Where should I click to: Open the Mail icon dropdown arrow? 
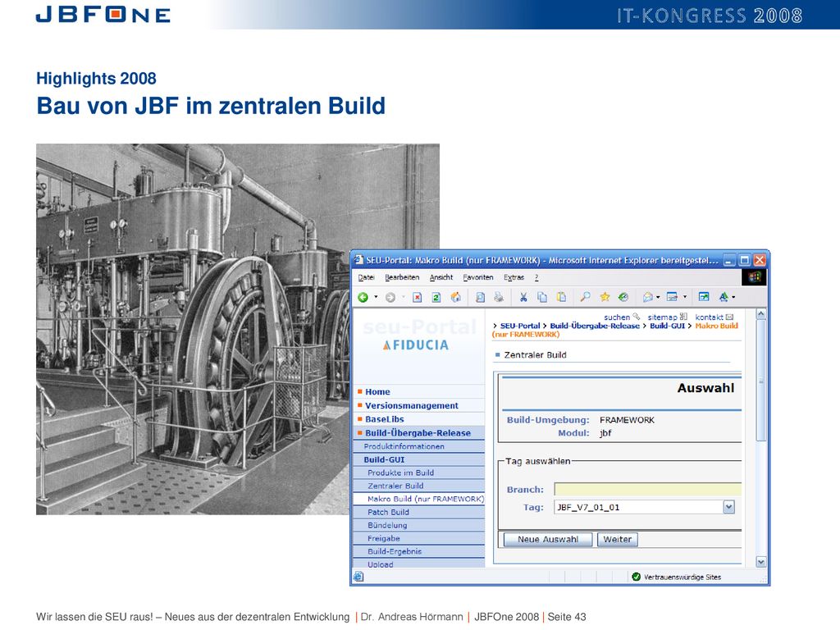(658, 297)
